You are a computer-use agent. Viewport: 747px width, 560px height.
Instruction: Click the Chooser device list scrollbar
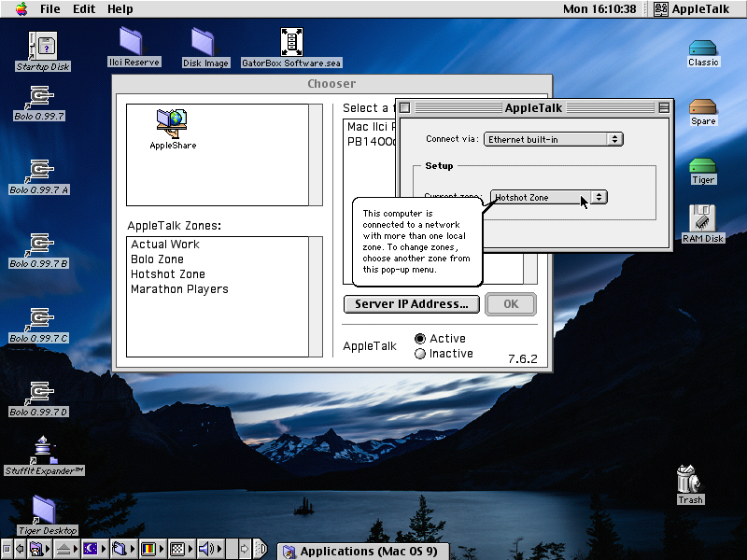316,155
